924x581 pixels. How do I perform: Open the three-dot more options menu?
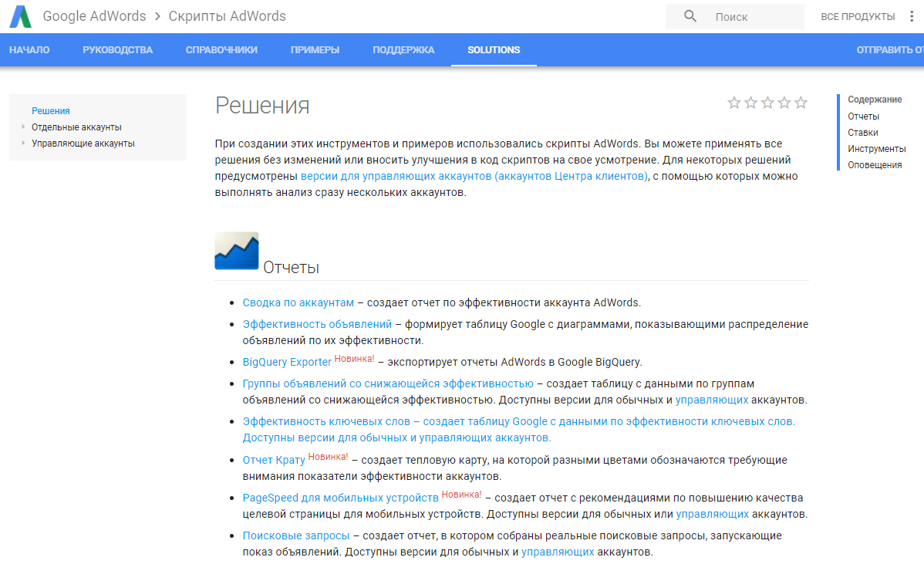pos(912,16)
